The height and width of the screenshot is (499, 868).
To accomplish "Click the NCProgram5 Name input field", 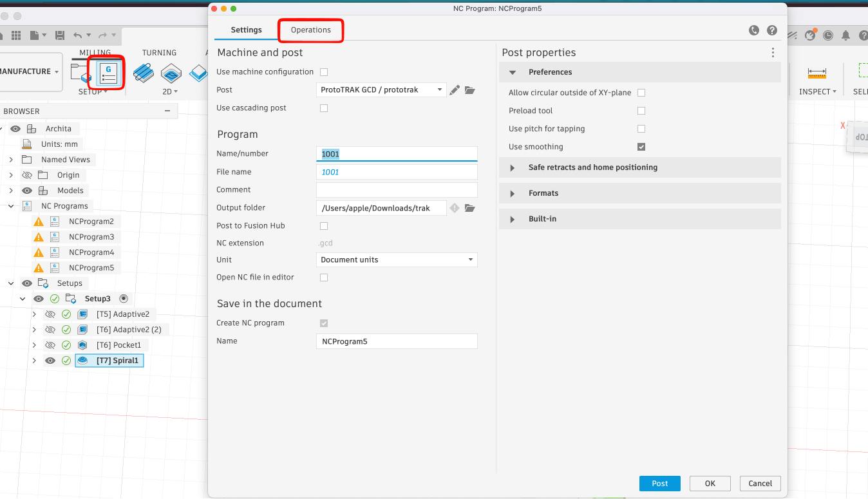I will 397,341.
